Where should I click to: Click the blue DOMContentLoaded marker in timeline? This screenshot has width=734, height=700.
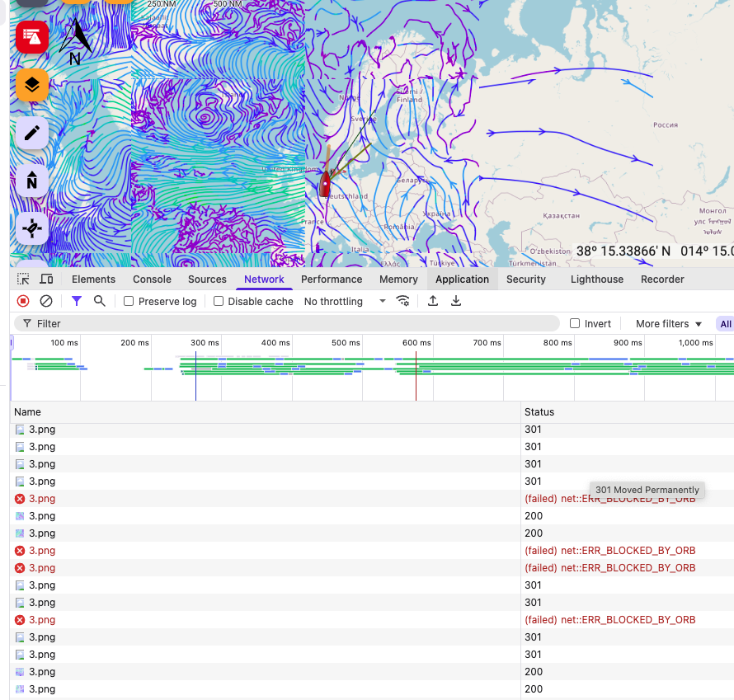pyautogui.click(x=195, y=376)
